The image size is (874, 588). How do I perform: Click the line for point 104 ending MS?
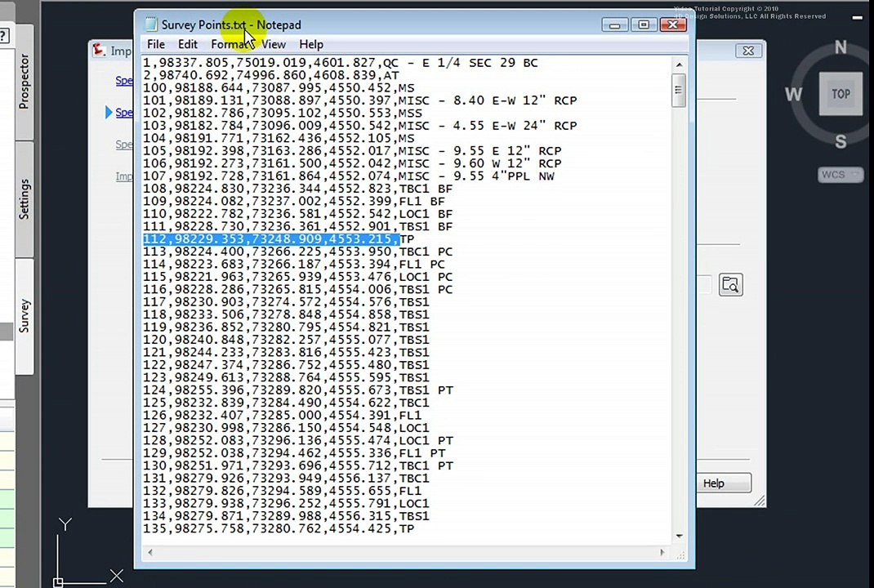click(279, 138)
